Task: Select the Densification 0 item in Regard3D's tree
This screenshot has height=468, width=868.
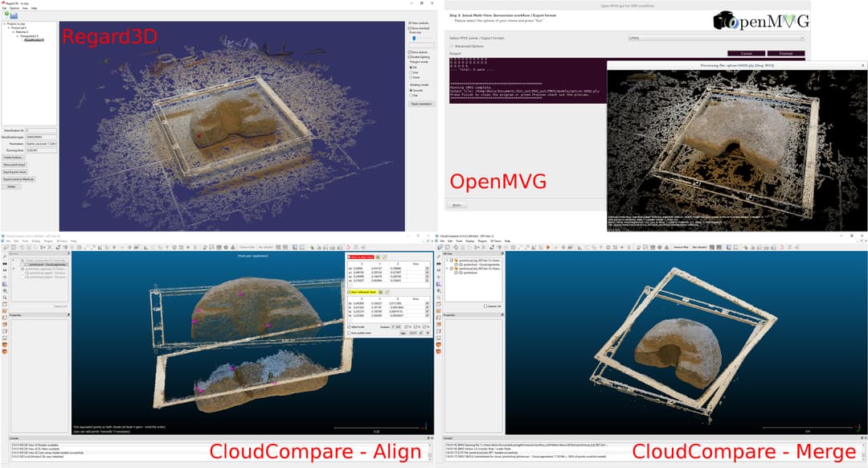Action: (x=34, y=39)
